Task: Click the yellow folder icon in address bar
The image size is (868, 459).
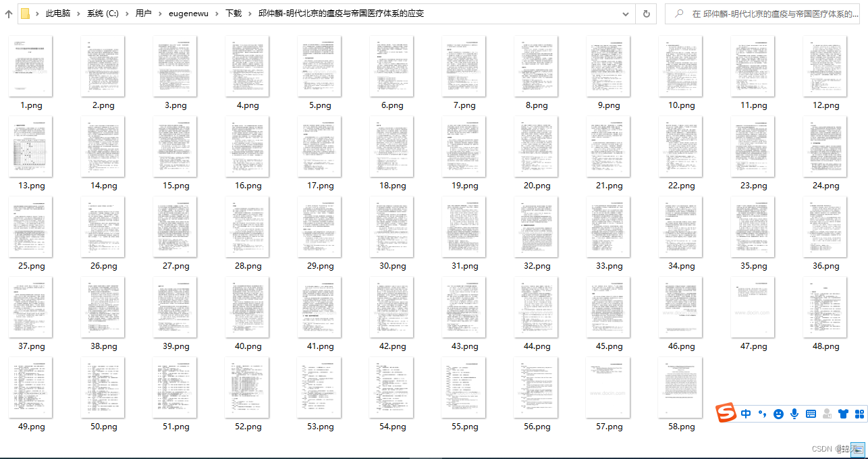Action: tap(25, 13)
